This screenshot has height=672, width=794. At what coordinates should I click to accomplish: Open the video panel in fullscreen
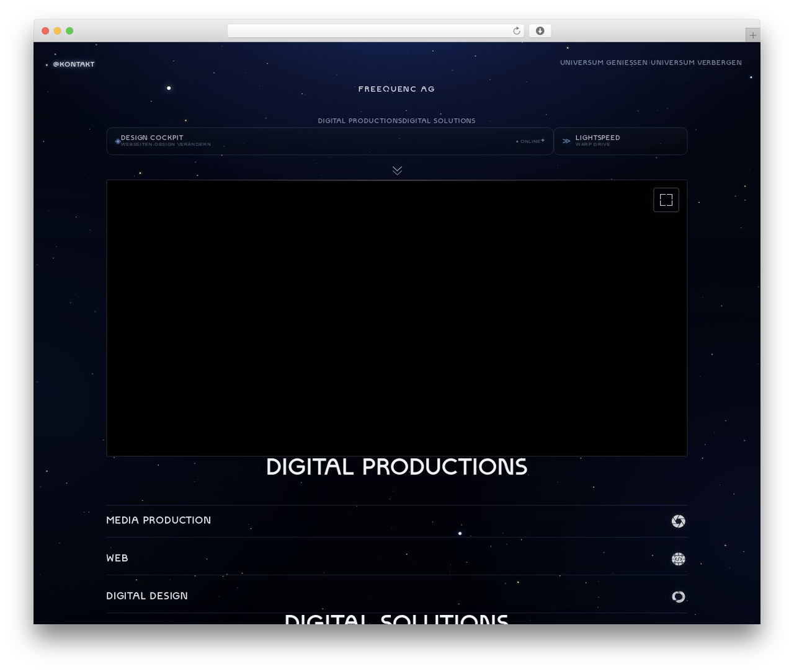tap(666, 200)
